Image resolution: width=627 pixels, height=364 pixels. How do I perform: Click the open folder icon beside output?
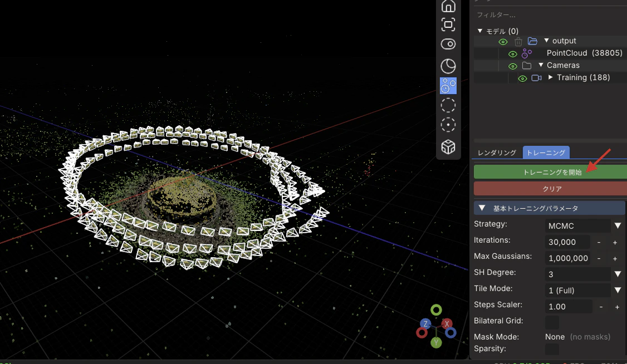532,41
